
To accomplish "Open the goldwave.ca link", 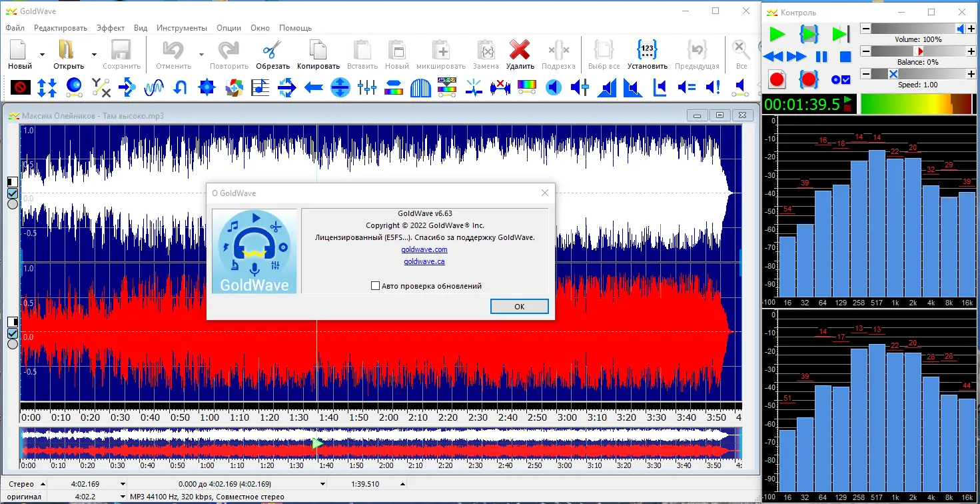I will point(424,261).
